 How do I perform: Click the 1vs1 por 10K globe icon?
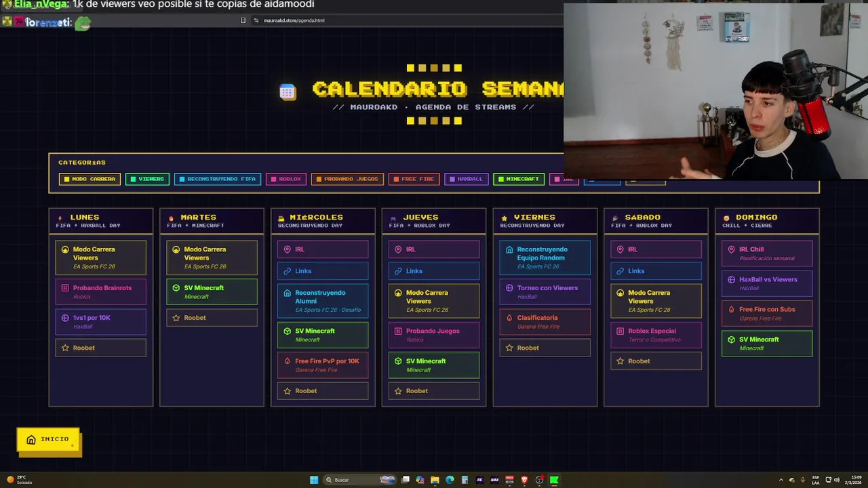pyautogui.click(x=65, y=318)
